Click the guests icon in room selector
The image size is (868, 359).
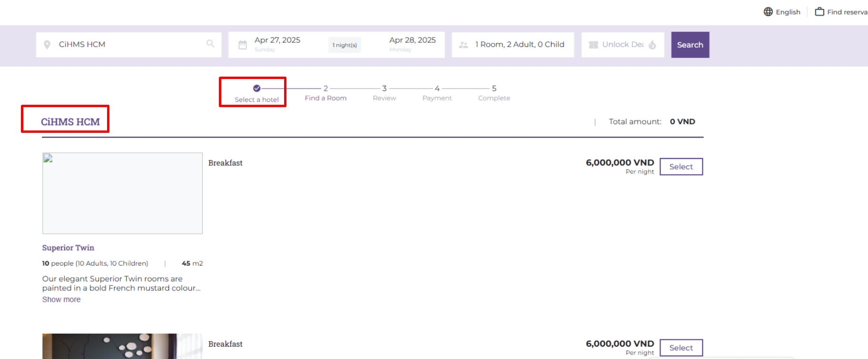464,45
